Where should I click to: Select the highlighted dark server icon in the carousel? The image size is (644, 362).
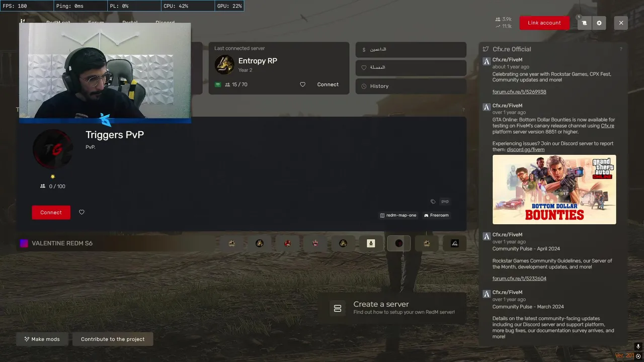pyautogui.click(x=398, y=243)
